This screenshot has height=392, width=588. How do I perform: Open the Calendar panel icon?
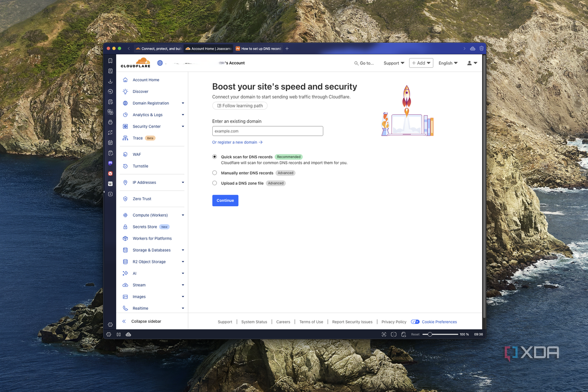click(x=110, y=143)
